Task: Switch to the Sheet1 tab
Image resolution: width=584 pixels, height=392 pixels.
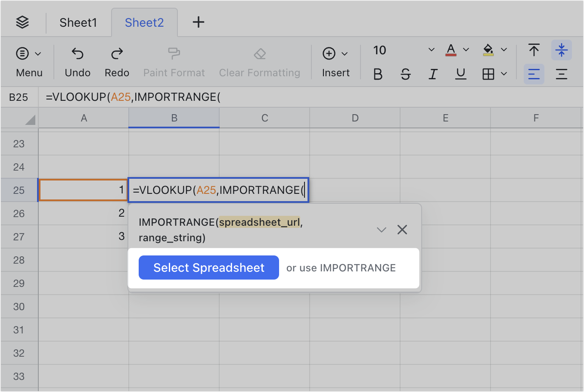Action: (x=78, y=22)
